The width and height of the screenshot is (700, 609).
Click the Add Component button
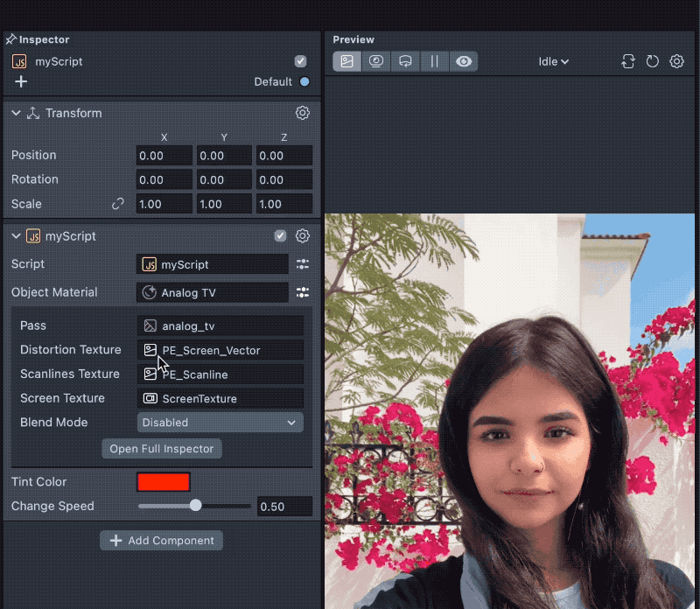tap(162, 541)
